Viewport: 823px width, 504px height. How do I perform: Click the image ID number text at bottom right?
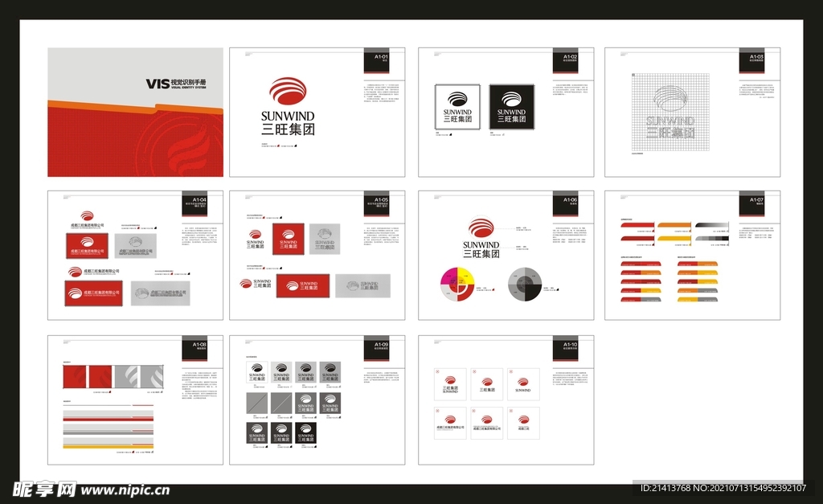coord(723,488)
